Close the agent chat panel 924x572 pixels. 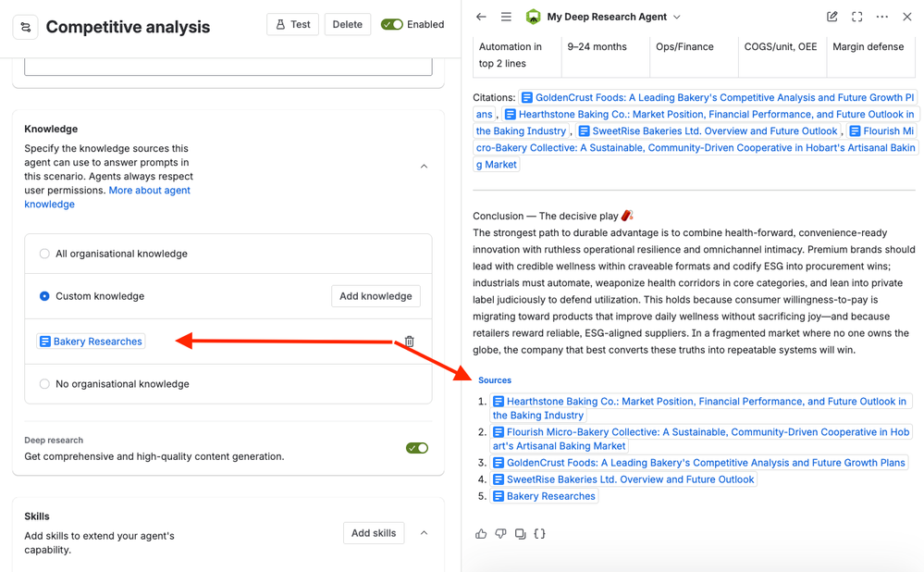pyautogui.click(x=907, y=17)
